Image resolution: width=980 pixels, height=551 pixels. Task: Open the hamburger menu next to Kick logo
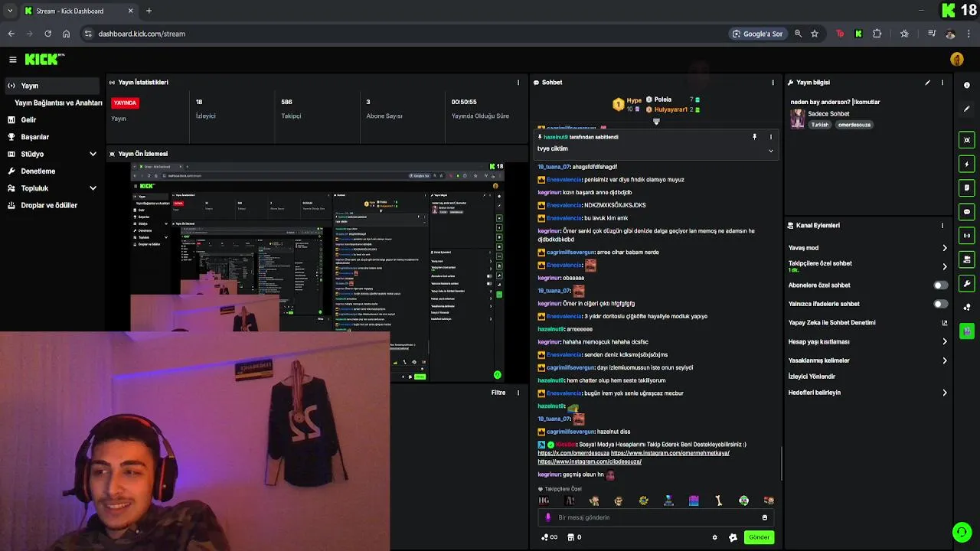click(x=13, y=59)
